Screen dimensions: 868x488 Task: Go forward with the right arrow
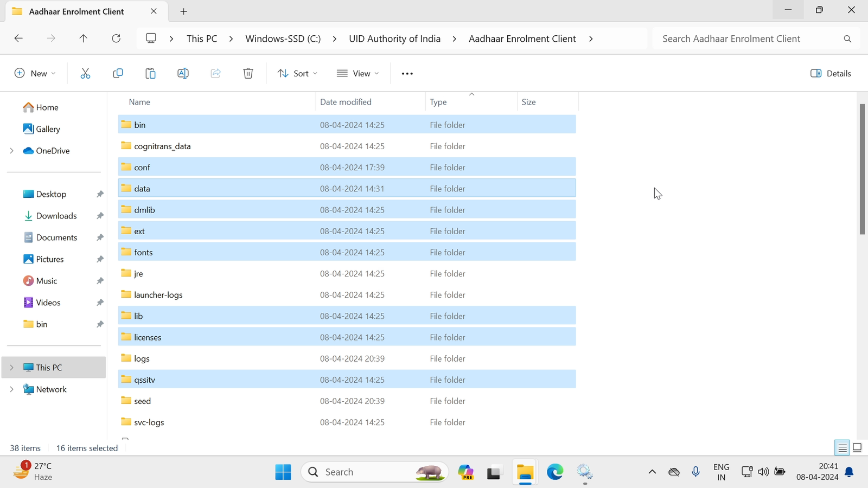tap(51, 38)
